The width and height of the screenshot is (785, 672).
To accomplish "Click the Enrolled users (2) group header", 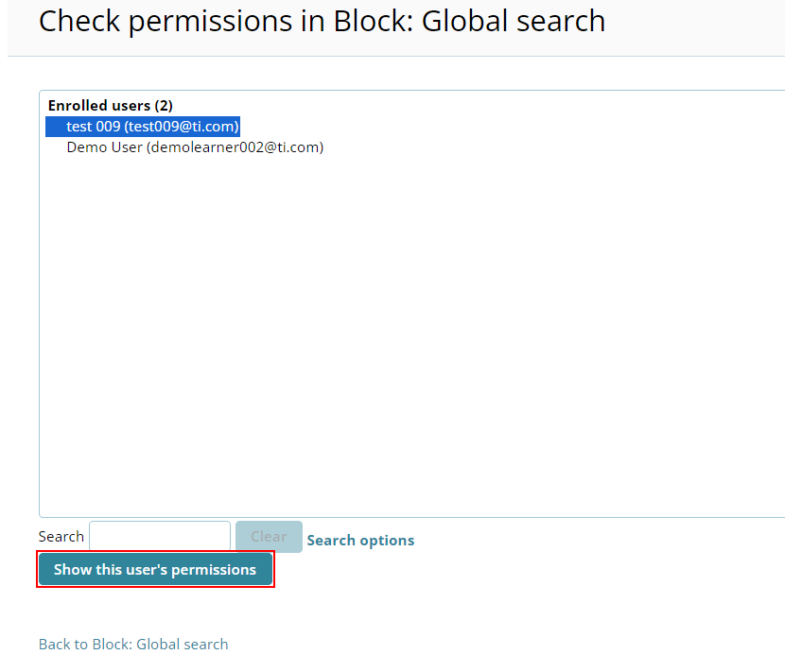I will pyautogui.click(x=110, y=106).
